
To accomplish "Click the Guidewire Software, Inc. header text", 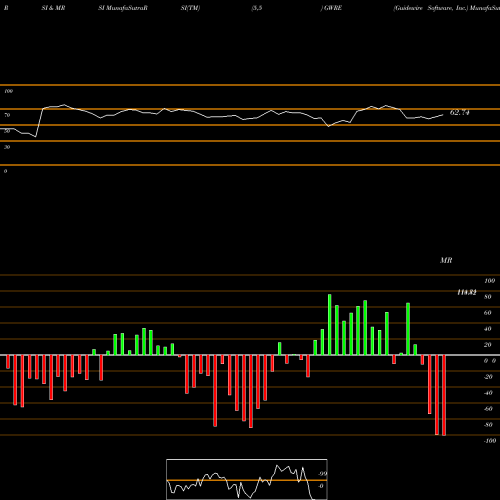I will (431, 8).
